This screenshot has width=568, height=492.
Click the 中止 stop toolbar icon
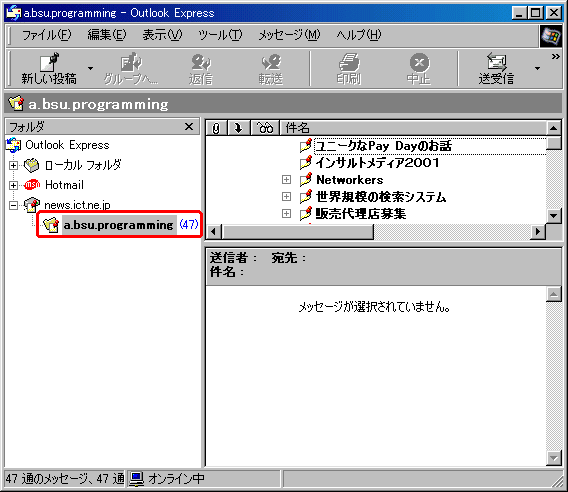coord(419,68)
